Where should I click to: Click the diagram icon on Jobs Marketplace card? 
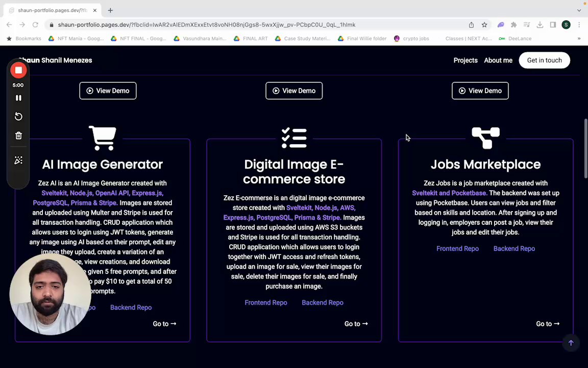pyautogui.click(x=485, y=138)
